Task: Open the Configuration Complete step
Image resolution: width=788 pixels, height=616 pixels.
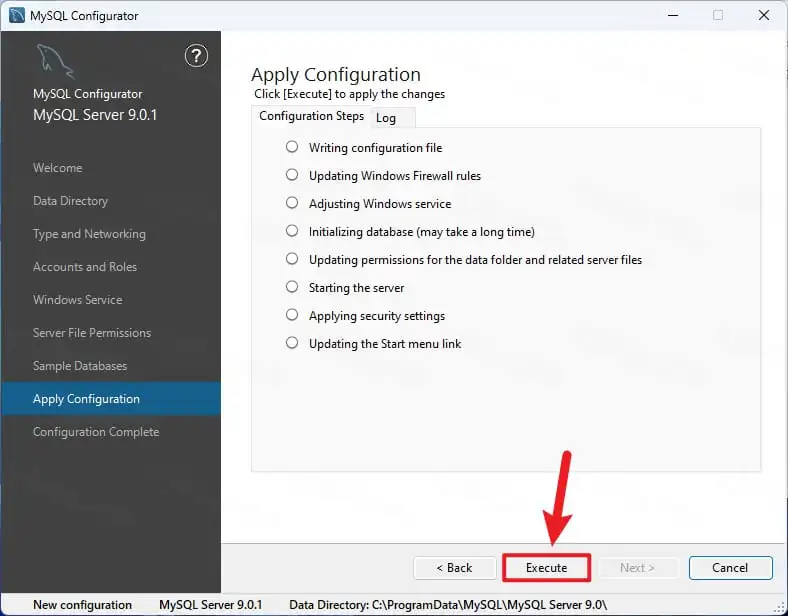Action: pyautogui.click(x=96, y=432)
